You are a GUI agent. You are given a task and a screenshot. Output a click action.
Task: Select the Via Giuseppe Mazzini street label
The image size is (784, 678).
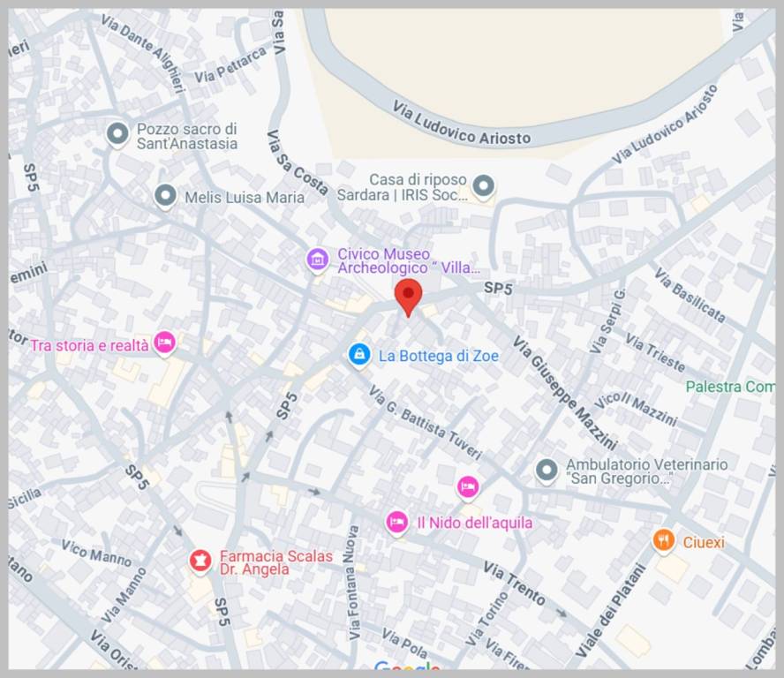[566, 393]
